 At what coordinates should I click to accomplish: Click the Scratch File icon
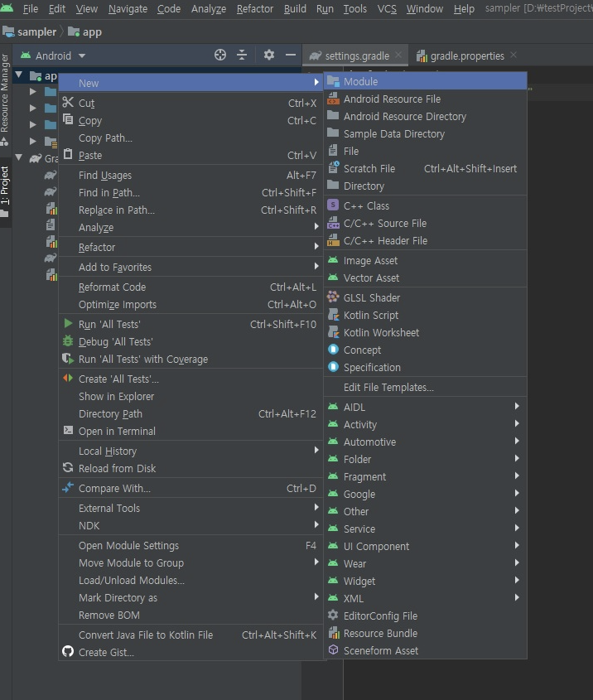click(x=333, y=167)
